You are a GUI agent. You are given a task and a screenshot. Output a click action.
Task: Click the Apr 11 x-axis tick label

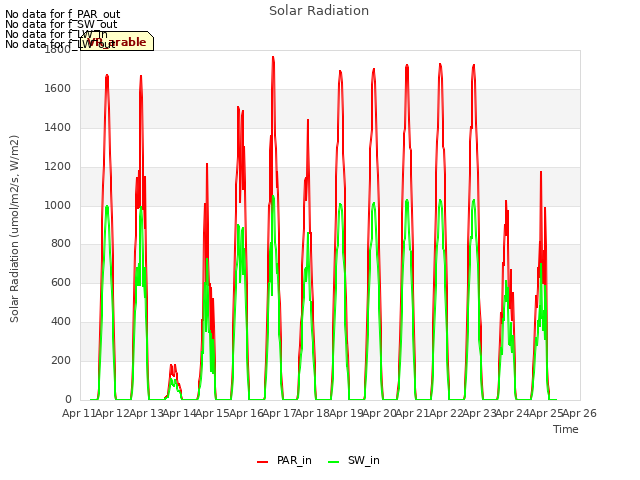tap(79, 413)
